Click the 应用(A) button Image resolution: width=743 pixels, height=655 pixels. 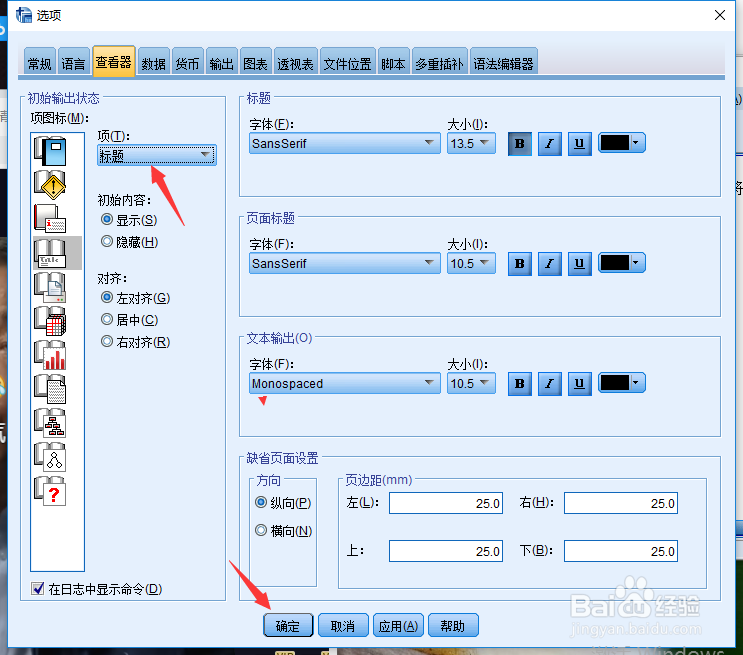point(398,625)
